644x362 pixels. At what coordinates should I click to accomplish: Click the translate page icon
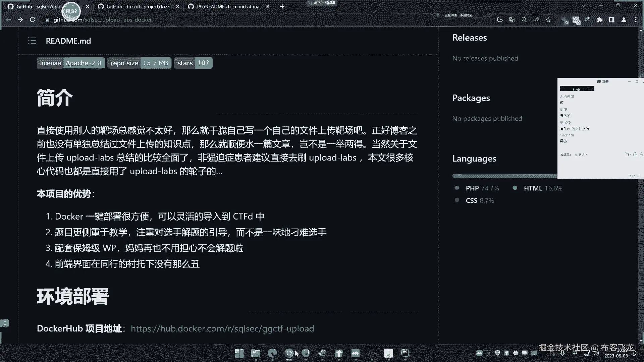tap(512, 20)
